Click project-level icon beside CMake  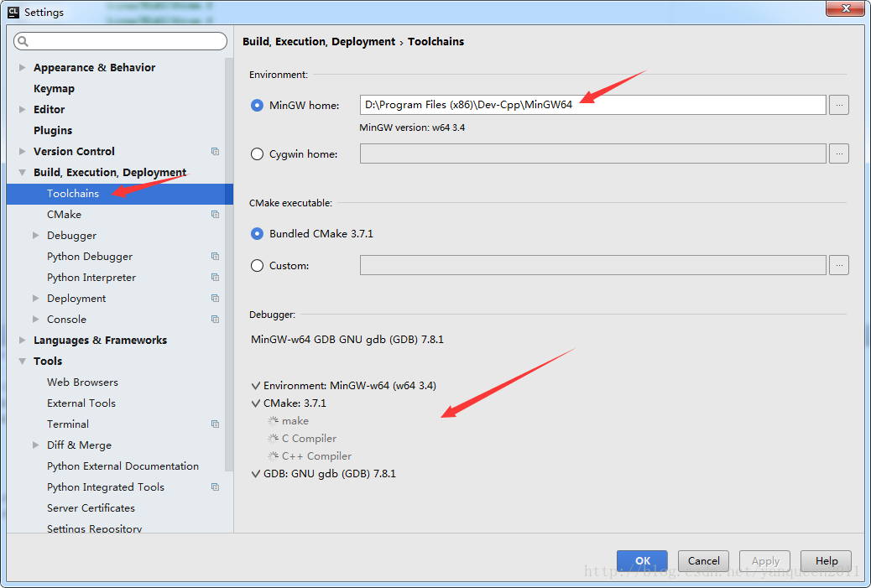click(x=215, y=215)
